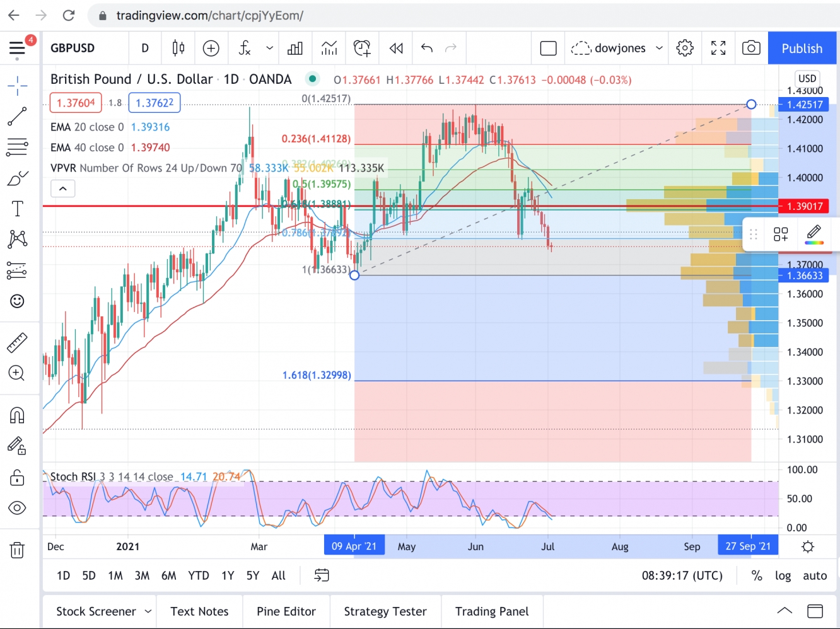The width and height of the screenshot is (840, 629).
Task: Collapse the indicator legend chevron
Action: point(63,188)
